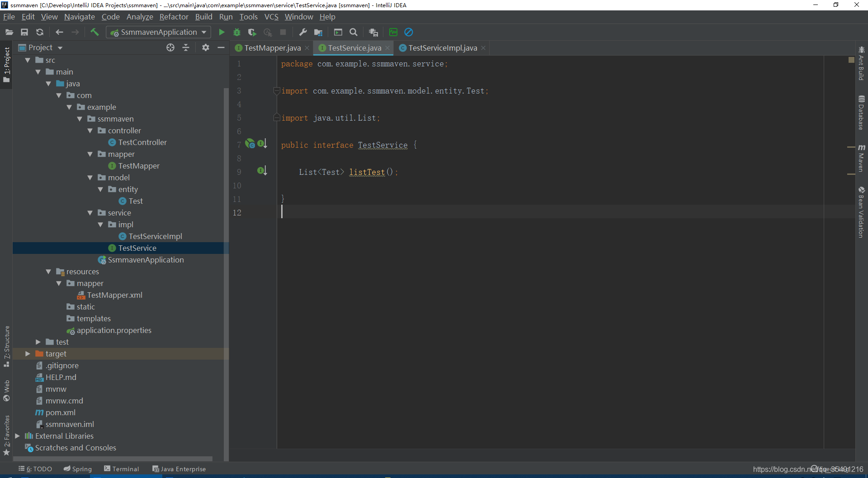868x478 pixels.
Task: Collapse the controller package
Action: click(90, 131)
